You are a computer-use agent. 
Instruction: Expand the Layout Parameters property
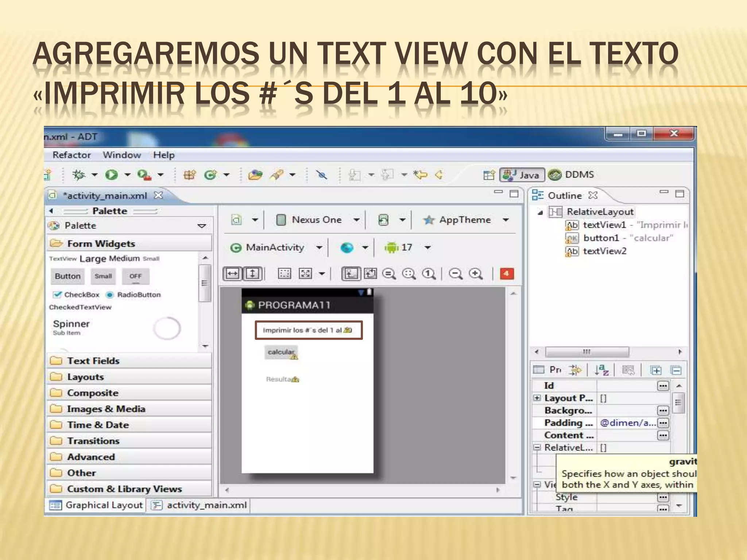point(537,398)
